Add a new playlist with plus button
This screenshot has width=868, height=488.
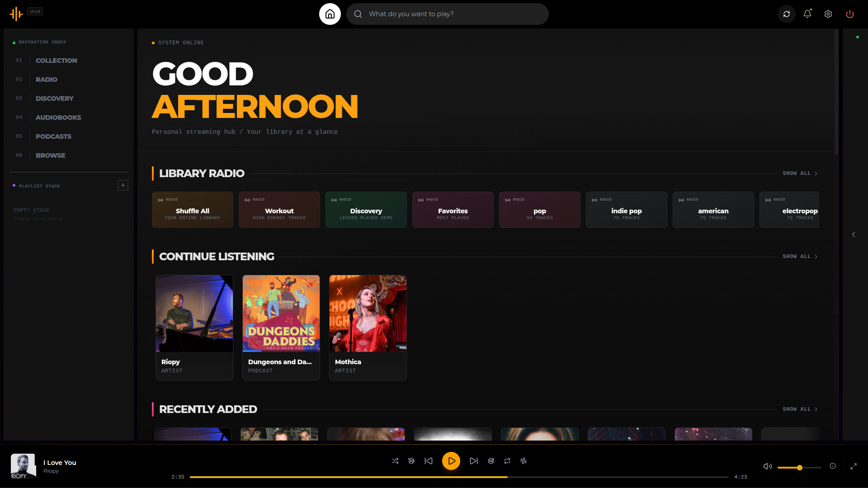[123, 185]
